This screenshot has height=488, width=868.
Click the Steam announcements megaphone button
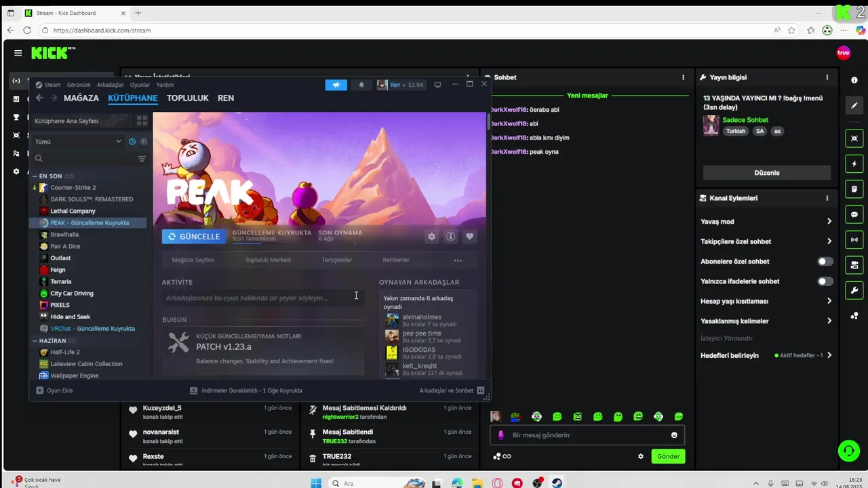coord(336,85)
